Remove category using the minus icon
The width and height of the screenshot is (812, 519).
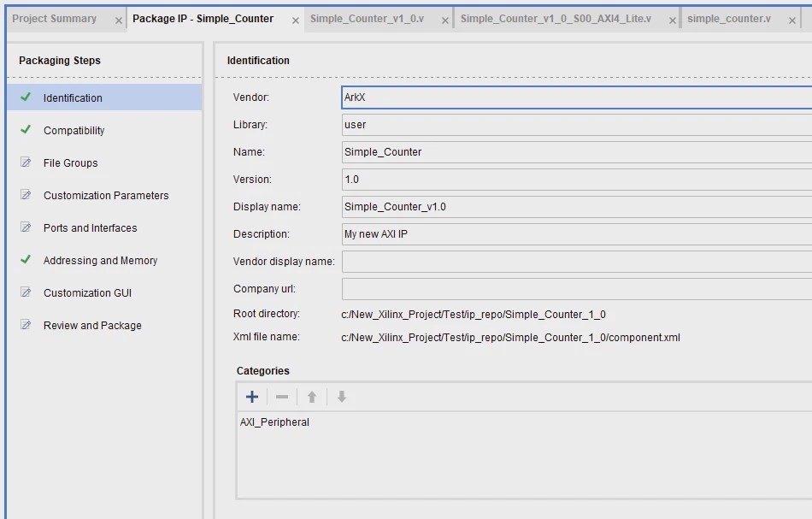[x=282, y=397]
